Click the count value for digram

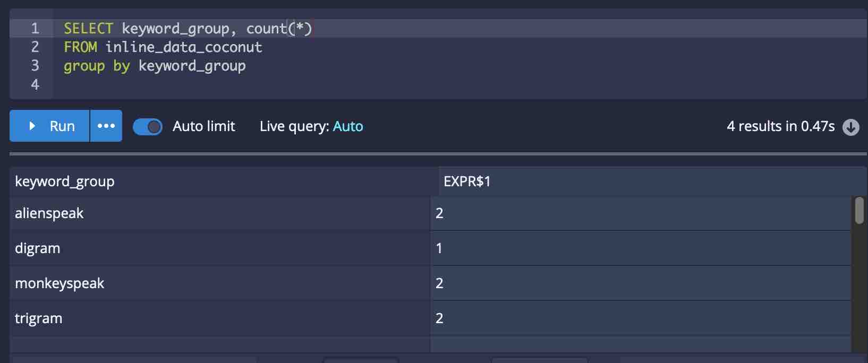click(439, 248)
